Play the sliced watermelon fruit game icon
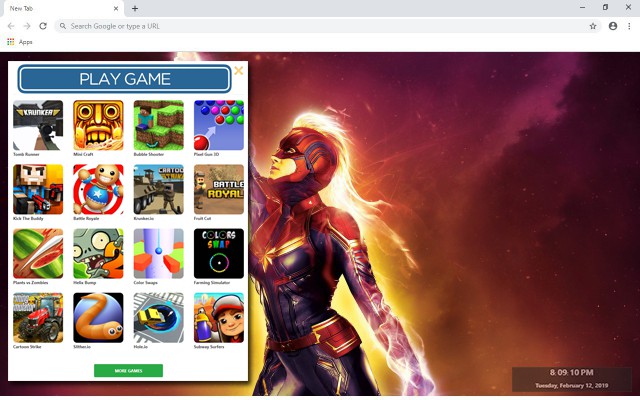Viewport: 640px width, 400px height. click(x=38, y=253)
